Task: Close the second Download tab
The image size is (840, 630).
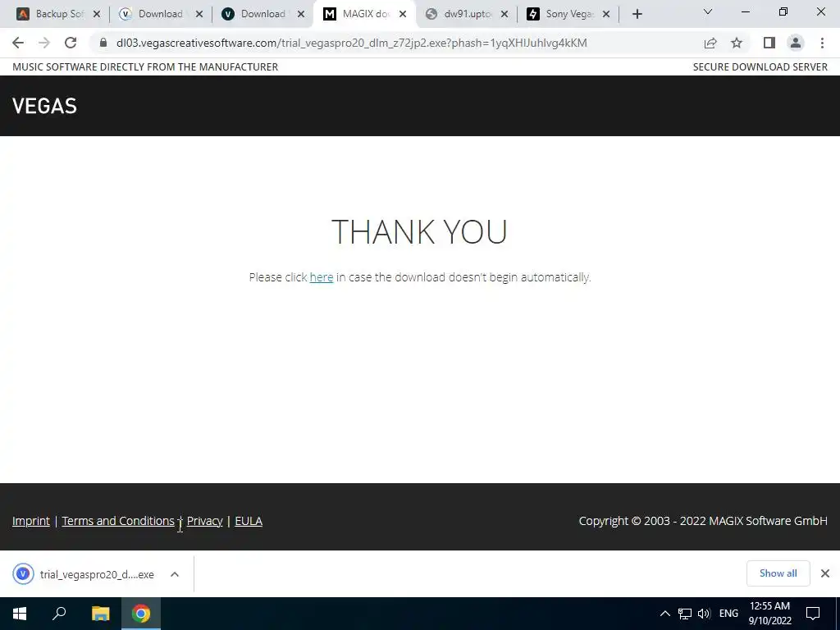Action: 301,14
